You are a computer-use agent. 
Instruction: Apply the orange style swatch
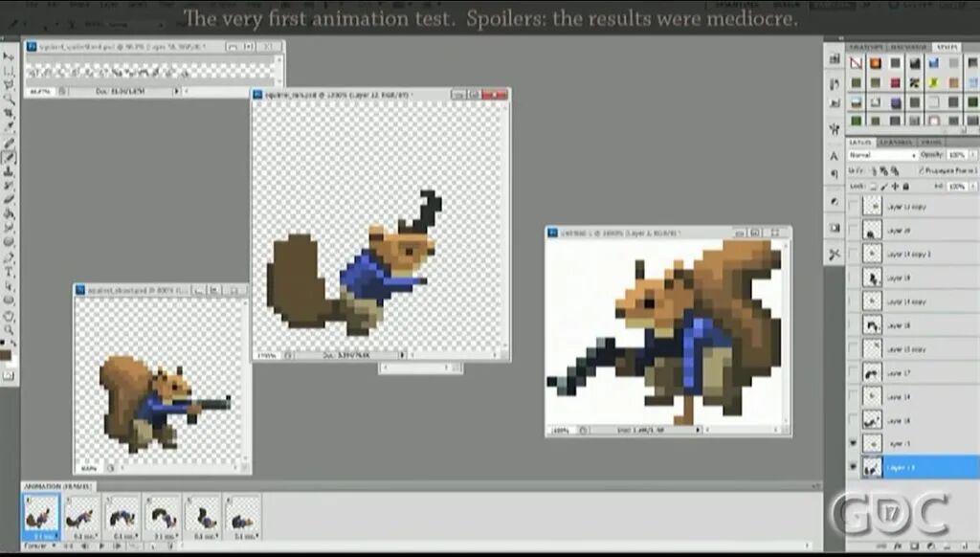(876, 63)
